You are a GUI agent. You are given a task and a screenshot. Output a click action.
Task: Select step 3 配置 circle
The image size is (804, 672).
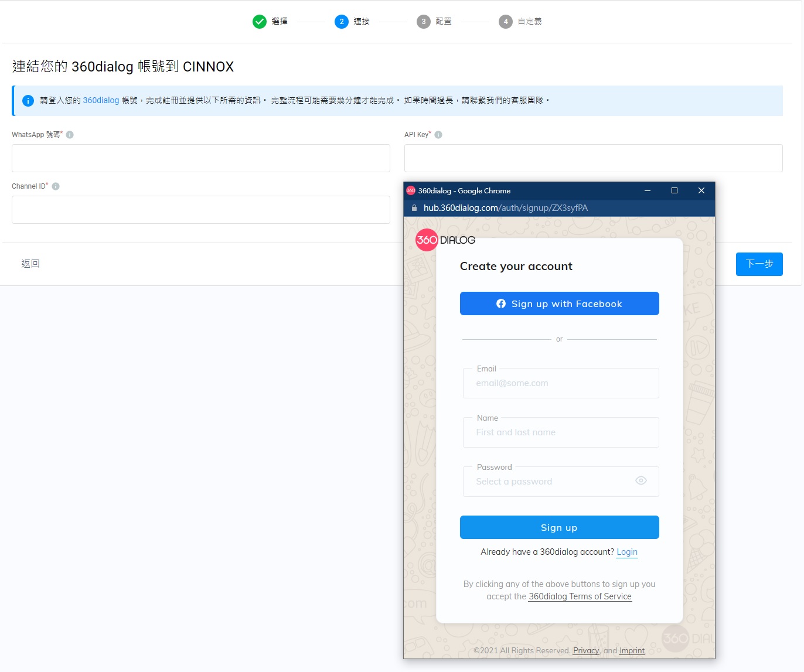(424, 22)
